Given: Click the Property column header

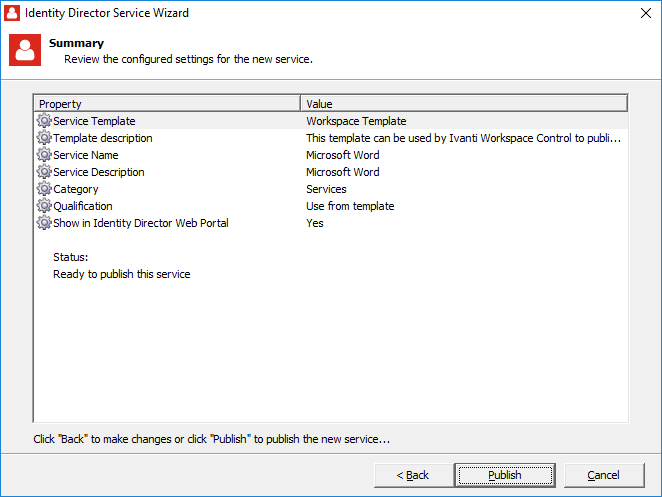Looking at the screenshot, I should tap(167, 104).
